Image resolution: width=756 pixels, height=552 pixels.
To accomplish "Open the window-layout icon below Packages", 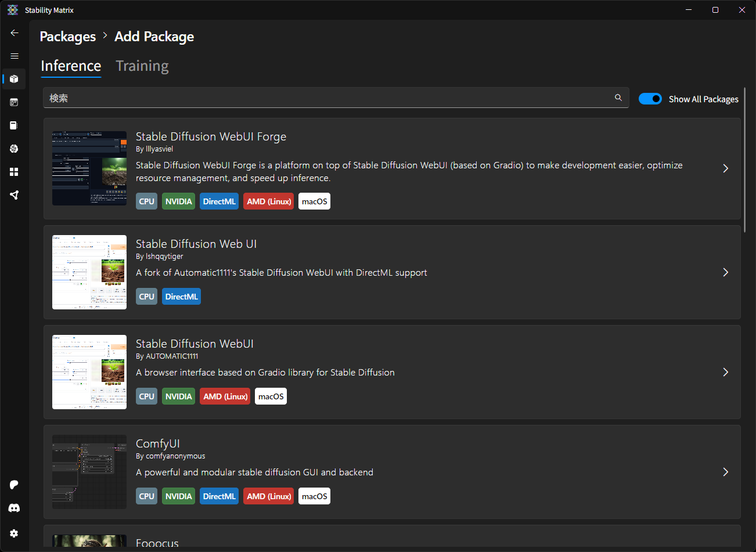I will [x=15, y=102].
